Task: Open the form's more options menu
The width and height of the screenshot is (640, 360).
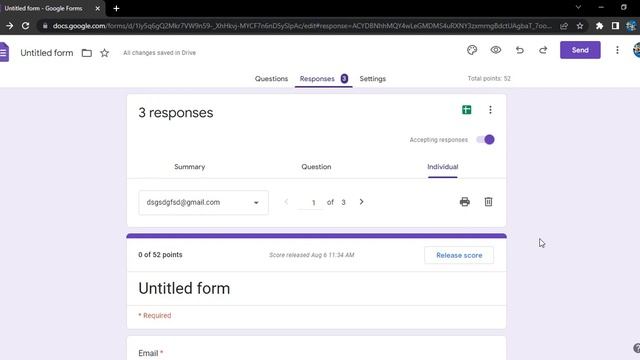Action: (617, 50)
